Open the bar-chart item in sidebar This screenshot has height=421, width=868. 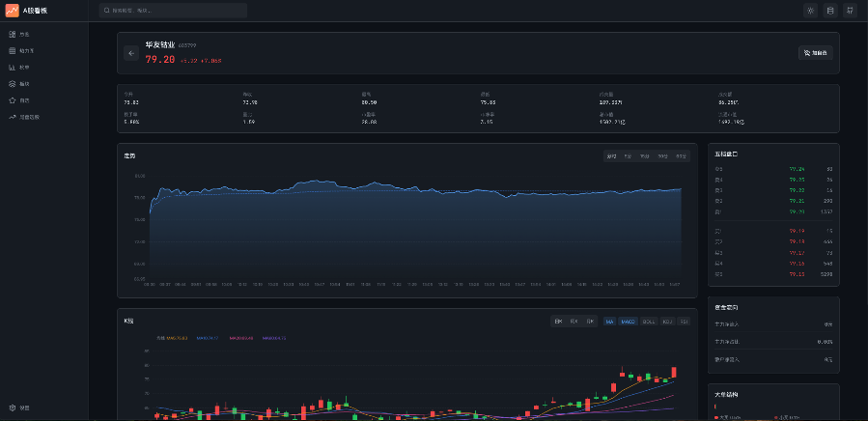[x=13, y=68]
